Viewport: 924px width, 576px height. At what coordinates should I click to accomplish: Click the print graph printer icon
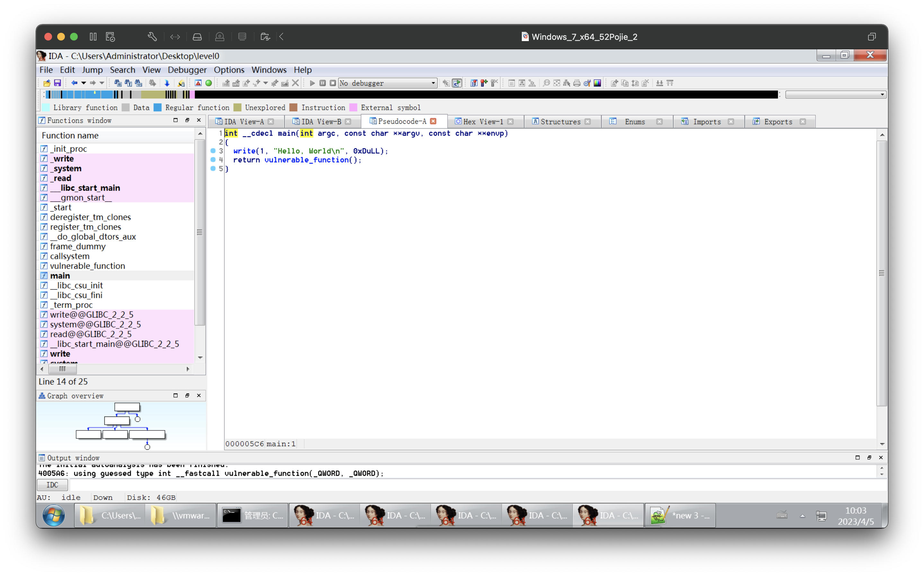(577, 83)
